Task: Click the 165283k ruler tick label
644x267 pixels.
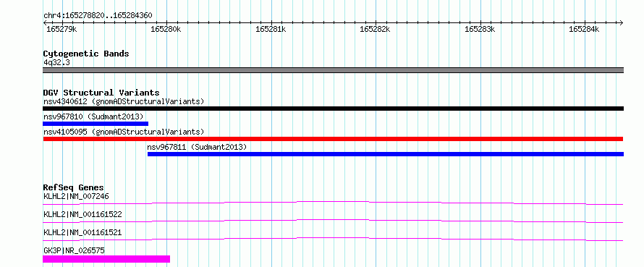Action: 480,29
